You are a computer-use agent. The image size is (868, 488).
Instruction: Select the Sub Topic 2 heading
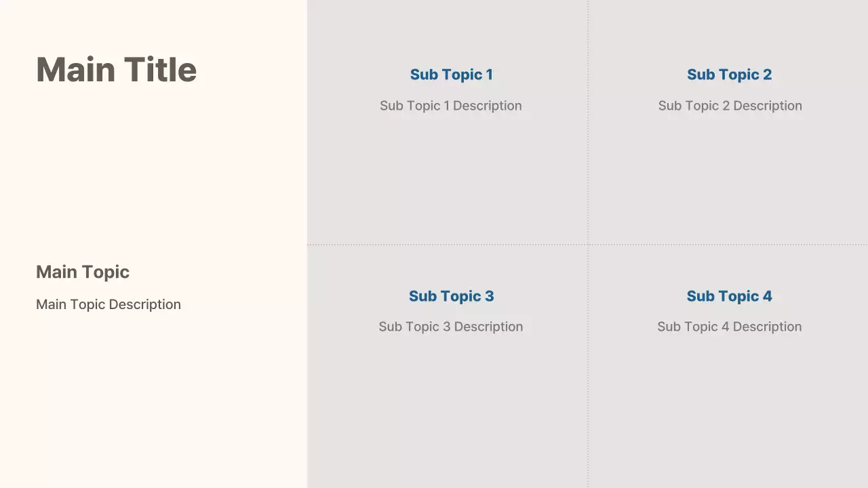click(x=729, y=75)
